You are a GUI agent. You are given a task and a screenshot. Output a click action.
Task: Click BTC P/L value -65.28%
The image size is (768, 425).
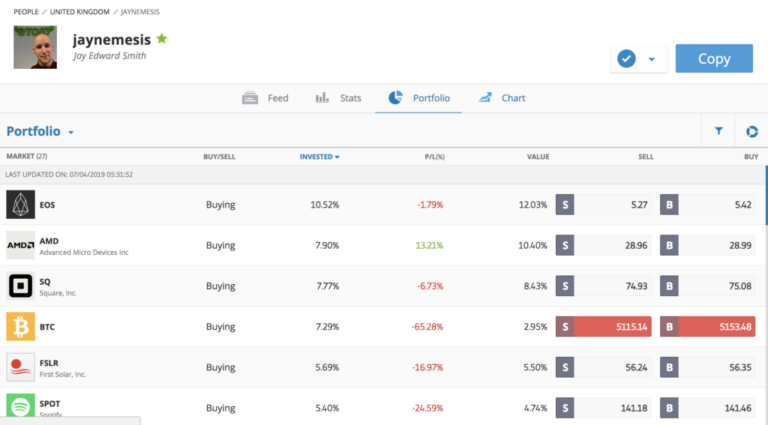(x=427, y=327)
